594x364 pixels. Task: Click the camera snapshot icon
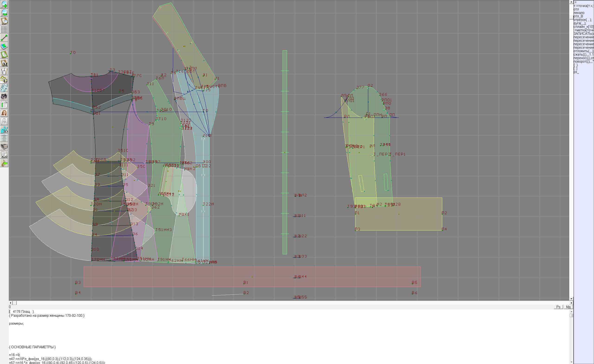tap(4, 96)
